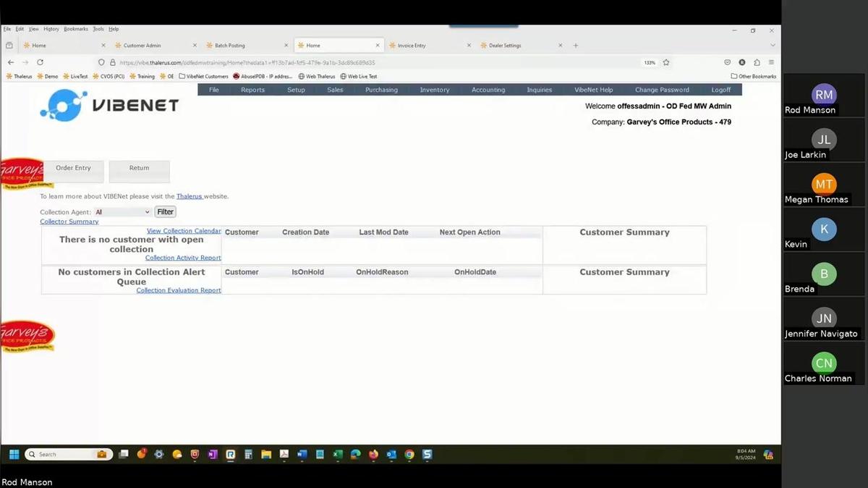Open the browser hamburger menu icon

(771, 62)
